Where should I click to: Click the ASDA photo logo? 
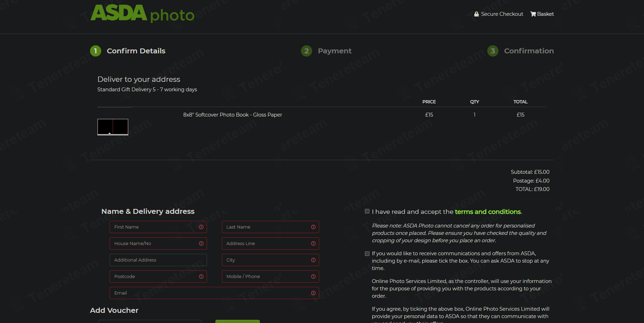click(x=142, y=13)
